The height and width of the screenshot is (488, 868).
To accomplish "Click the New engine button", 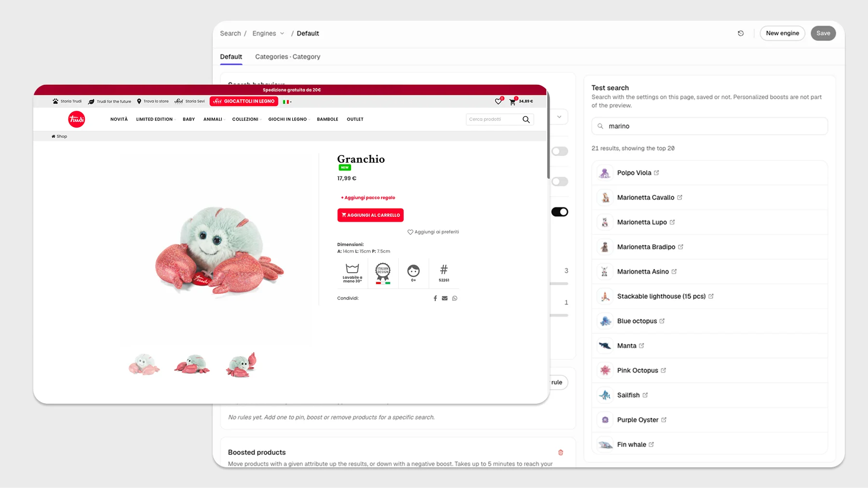I will (x=782, y=33).
